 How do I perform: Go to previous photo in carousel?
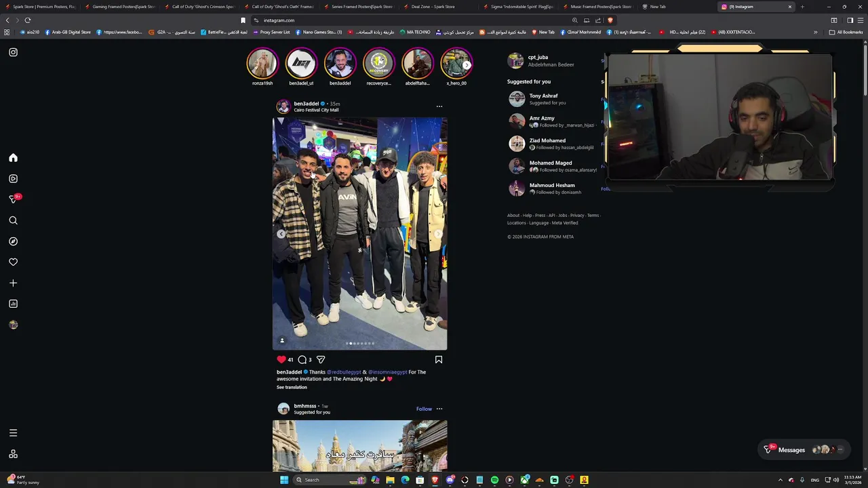(281, 234)
